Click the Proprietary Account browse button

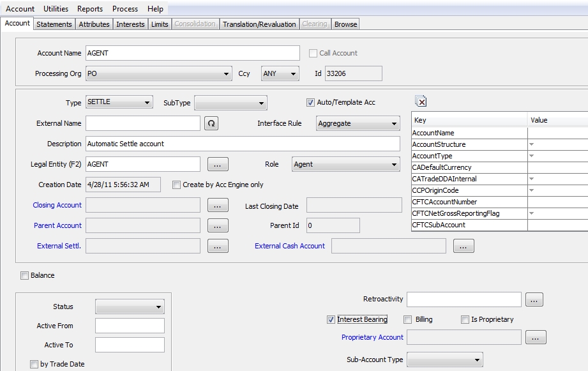[536, 337]
